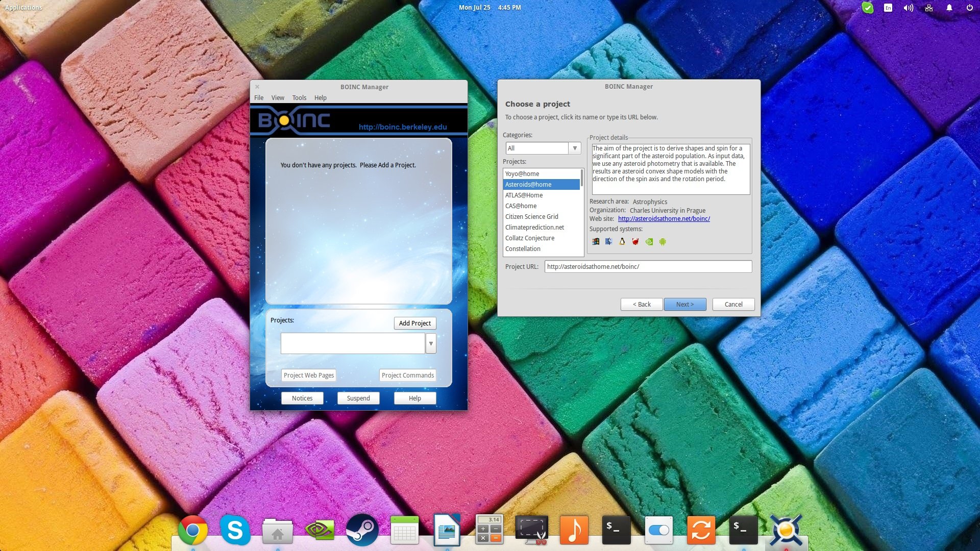Screen dimensions: 980x551
Task: Click the Mac Finder supported-system icon
Action: point(608,242)
